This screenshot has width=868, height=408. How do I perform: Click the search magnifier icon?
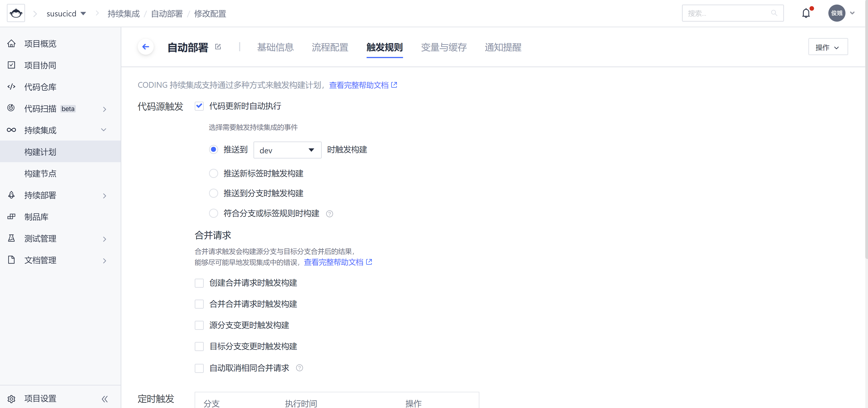coord(774,13)
